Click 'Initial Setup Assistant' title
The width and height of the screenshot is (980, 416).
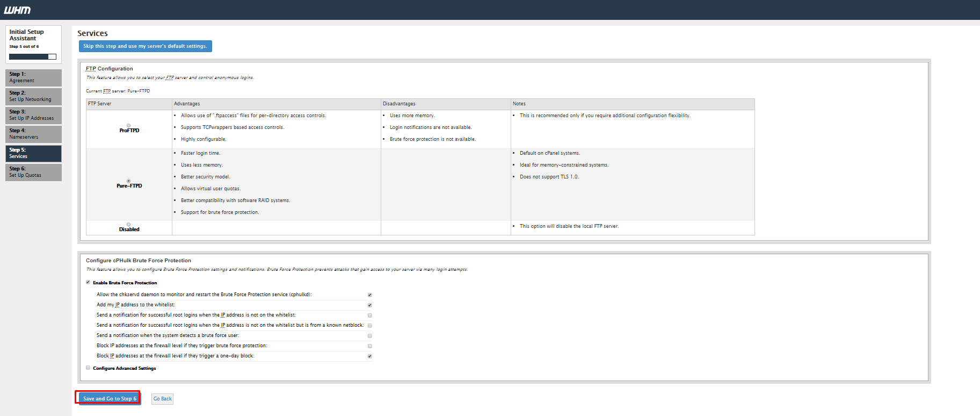pyautogui.click(x=27, y=35)
